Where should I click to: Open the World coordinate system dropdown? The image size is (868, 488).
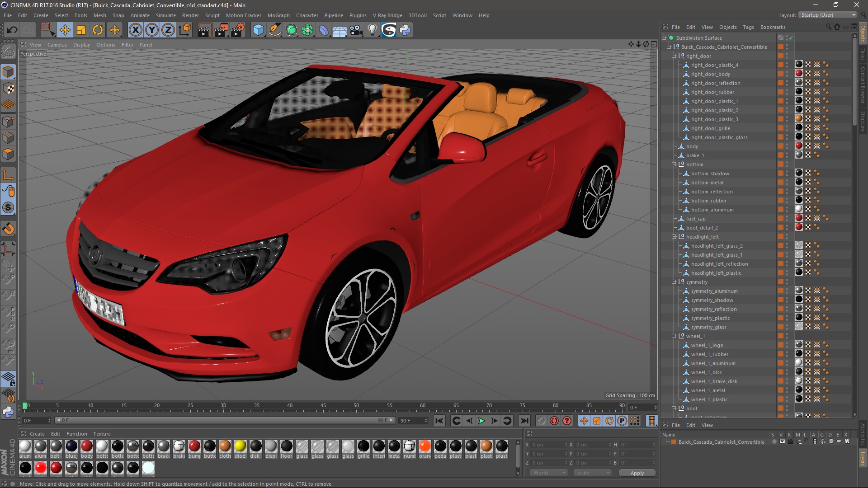[549, 473]
